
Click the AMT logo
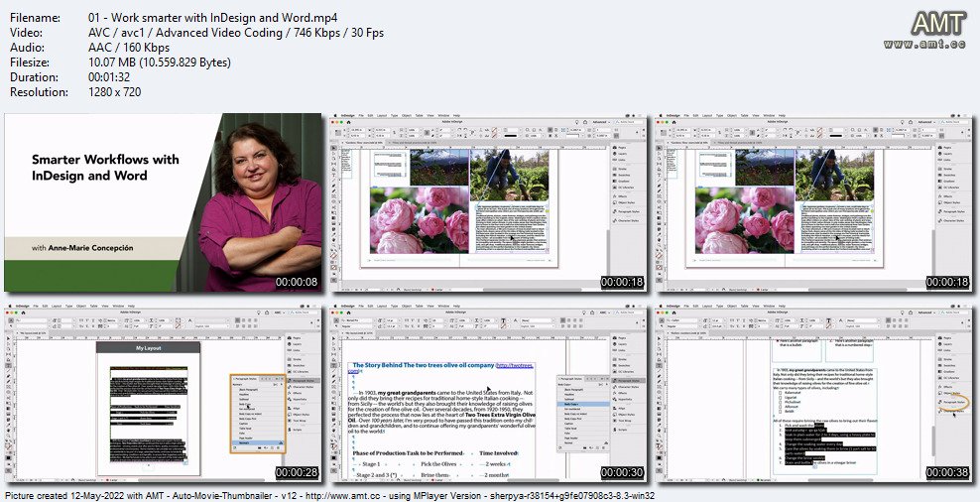click(938, 24)
